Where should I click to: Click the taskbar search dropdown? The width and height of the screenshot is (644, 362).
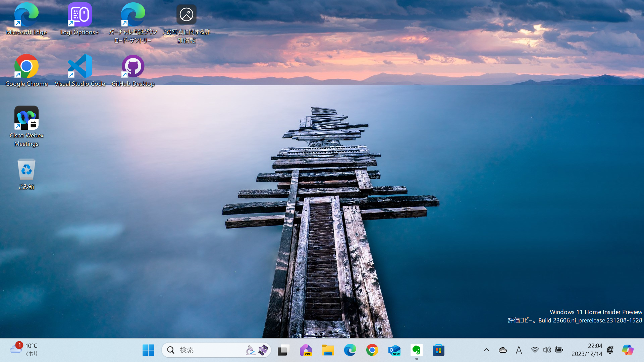pyautogui.click(x=264, y=350)
